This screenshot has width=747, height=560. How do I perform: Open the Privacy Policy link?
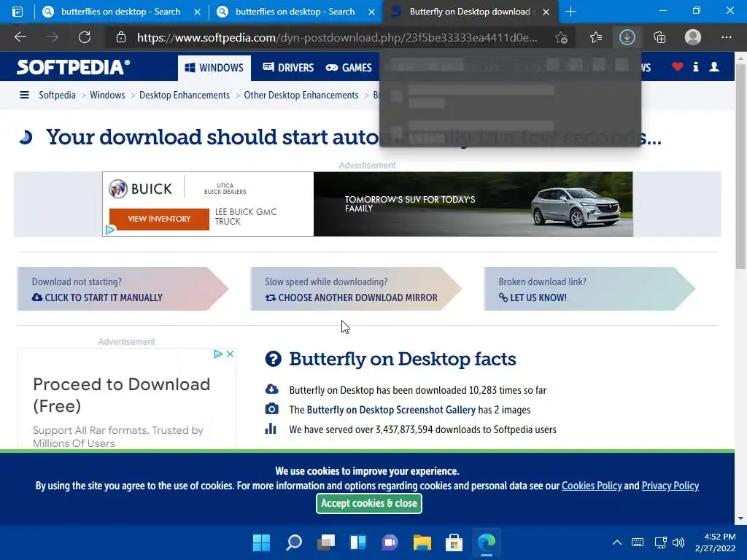tap(670, 486)
